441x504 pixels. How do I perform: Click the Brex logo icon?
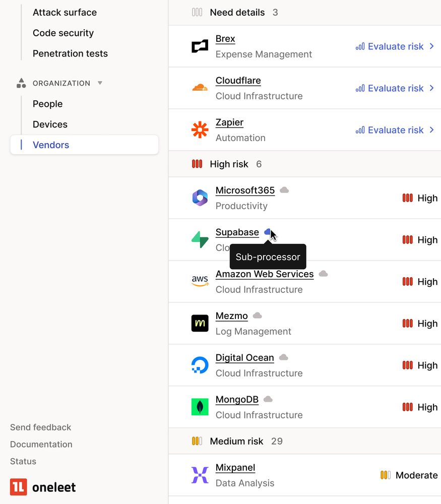pyautogui.click(x=200, y=46)
